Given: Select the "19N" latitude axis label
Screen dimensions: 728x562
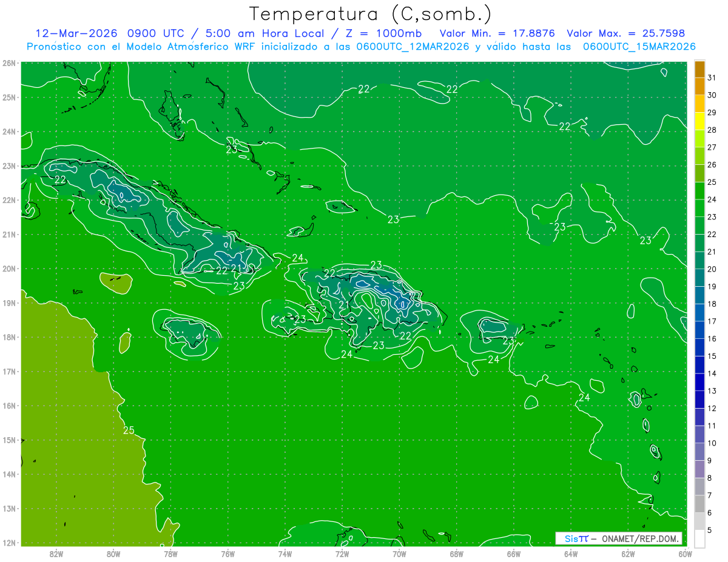Looking at the screenshot, I should pos(9,303).
